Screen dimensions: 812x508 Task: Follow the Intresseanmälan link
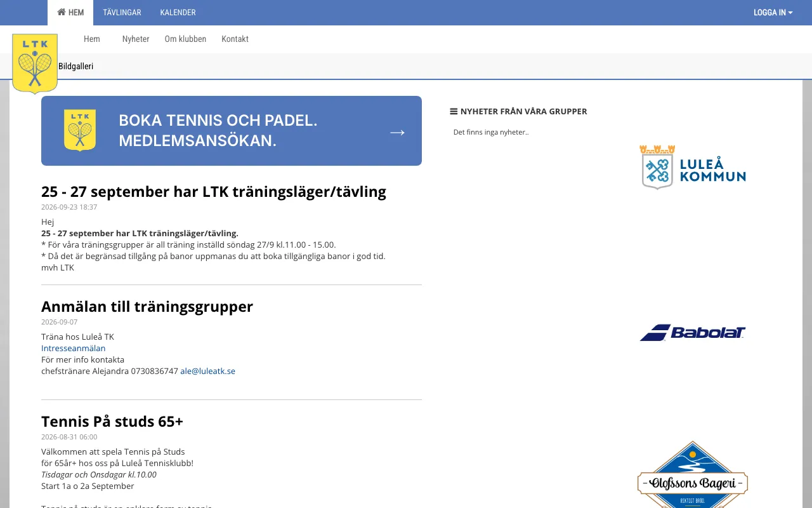(x=73, y=348)
